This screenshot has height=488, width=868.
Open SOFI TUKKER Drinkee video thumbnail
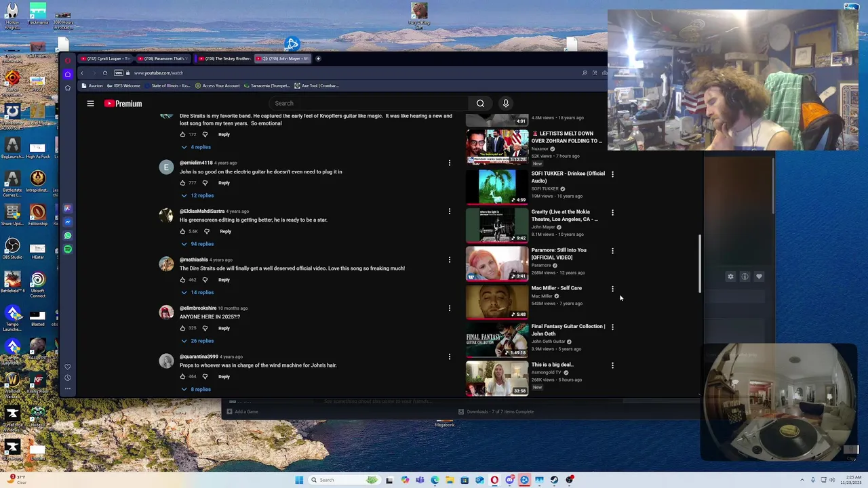[x=497, y=186]
